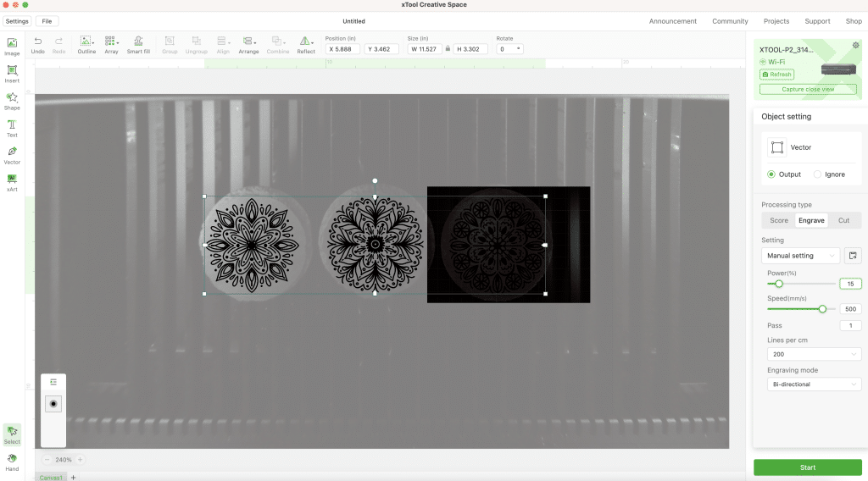
Task: Open the Engraving mode dropdown
Action: (814, 384)
